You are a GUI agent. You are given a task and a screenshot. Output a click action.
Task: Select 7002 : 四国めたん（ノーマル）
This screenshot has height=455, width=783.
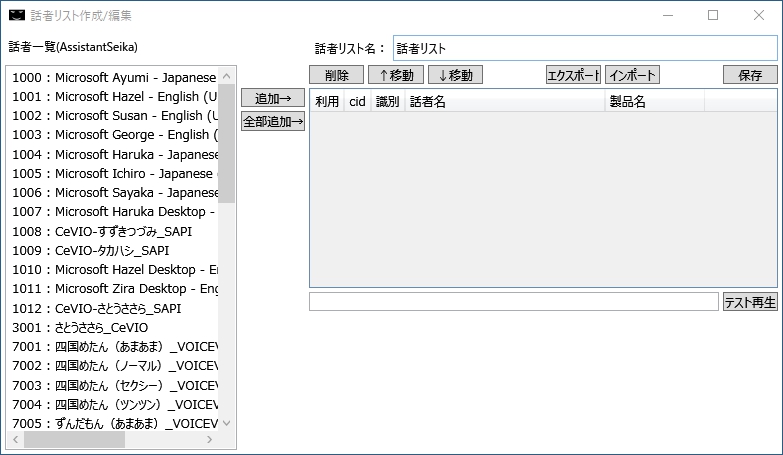coord(114,366)
